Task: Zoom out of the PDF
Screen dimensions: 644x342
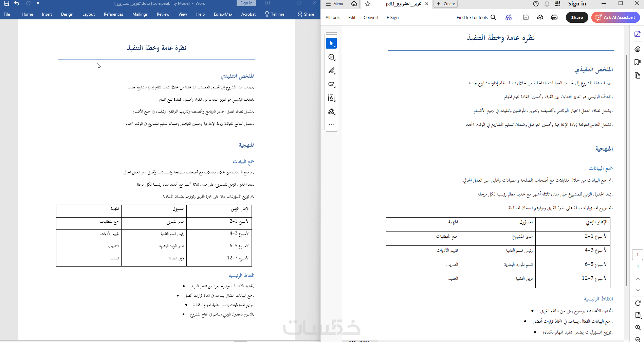Action: (638, 339)
